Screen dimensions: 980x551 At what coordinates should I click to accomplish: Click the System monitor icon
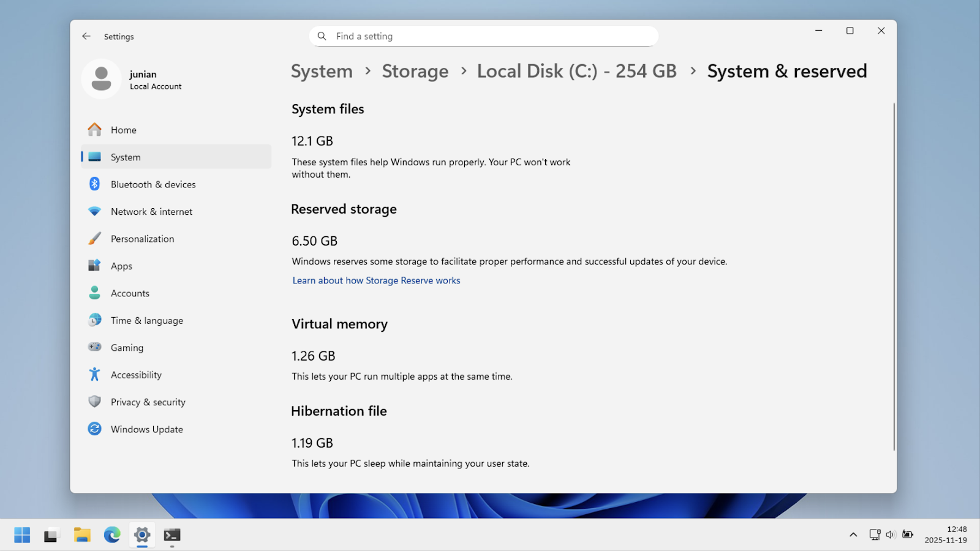click(94, 157)
